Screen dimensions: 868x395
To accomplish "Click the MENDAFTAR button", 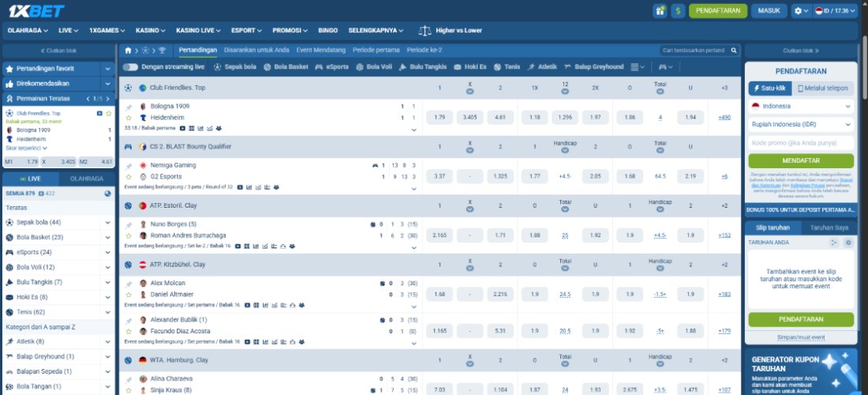I will pyautogui.click(x=800, y=160).
